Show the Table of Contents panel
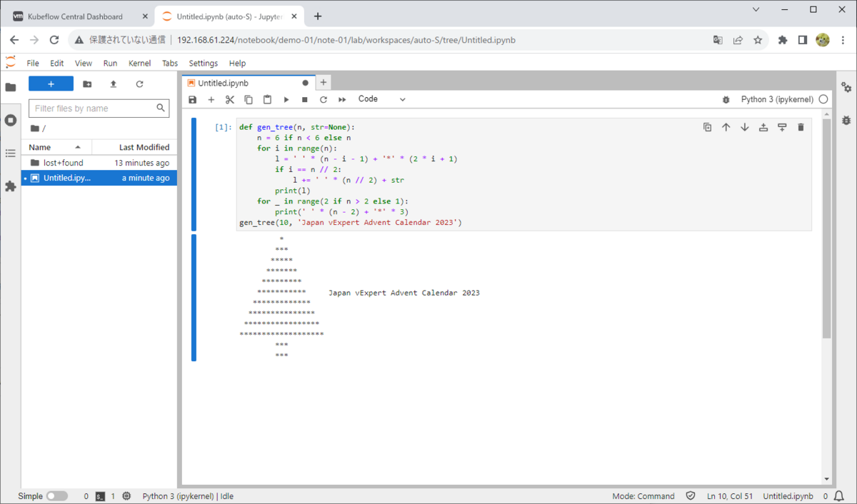 10,153
